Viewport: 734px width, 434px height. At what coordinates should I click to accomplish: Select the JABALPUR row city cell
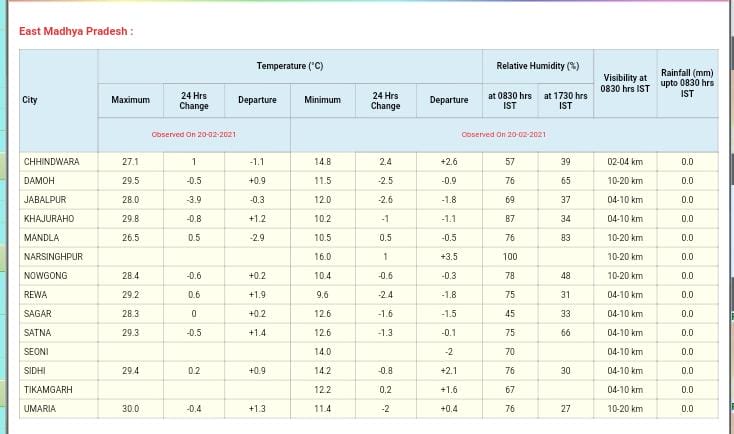pos(44,199)
